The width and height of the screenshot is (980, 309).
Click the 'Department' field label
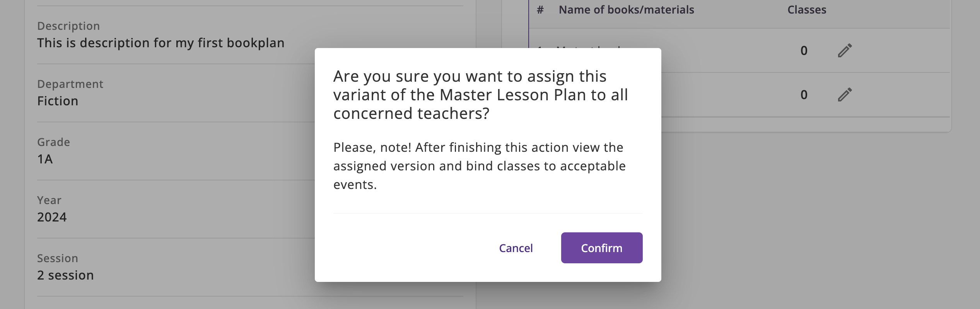(70, 84)
